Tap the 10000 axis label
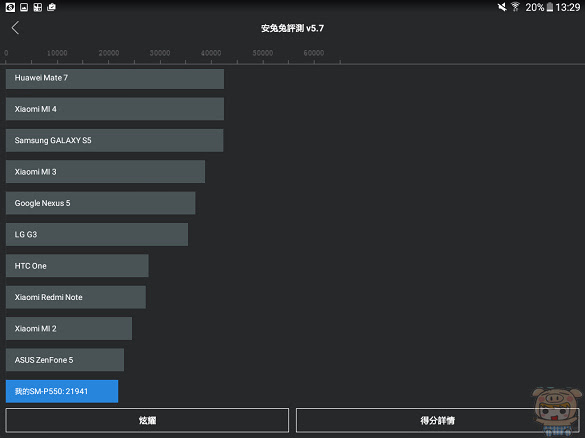The height and width of the screenshot is (438, 585). point(57,53)
